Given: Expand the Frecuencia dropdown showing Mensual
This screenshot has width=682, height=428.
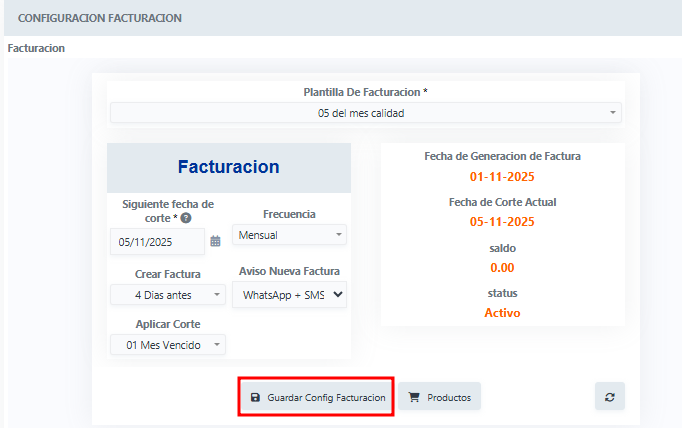Looking at the screenshot, I should pyautogui.click(x=289, y=235).
